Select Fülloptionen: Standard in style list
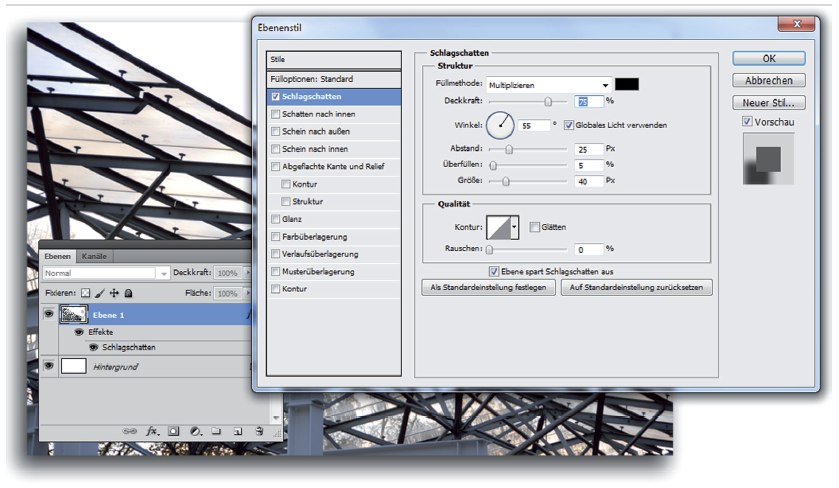The width and height of the screenshot is (839, 488). (334, 78)
